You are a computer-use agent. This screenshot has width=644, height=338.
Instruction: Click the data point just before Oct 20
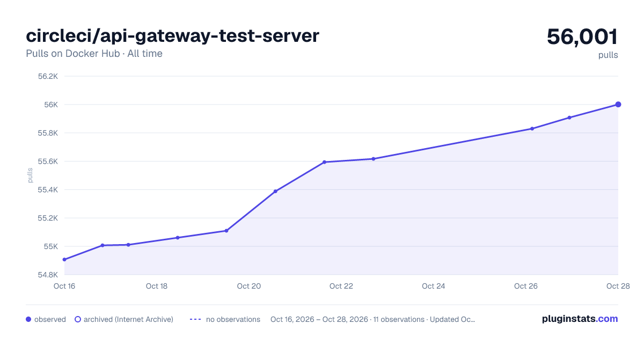point(226,231)
